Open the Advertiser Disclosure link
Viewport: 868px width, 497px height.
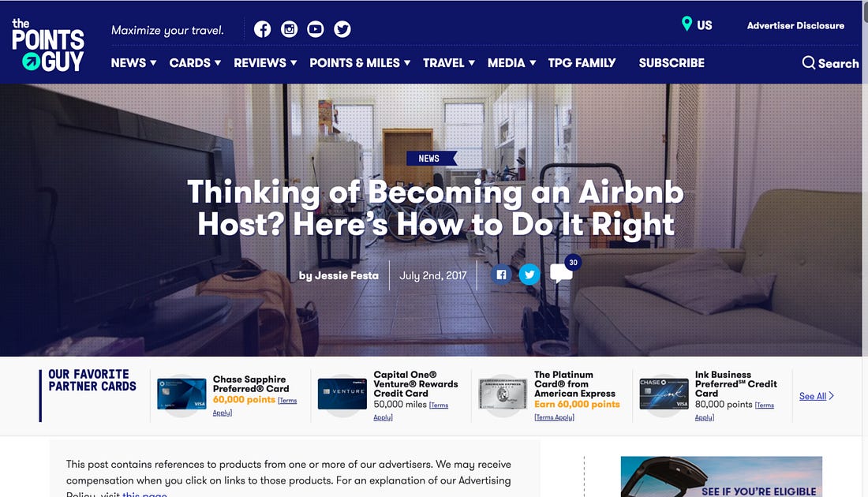(x=795, y=25)
